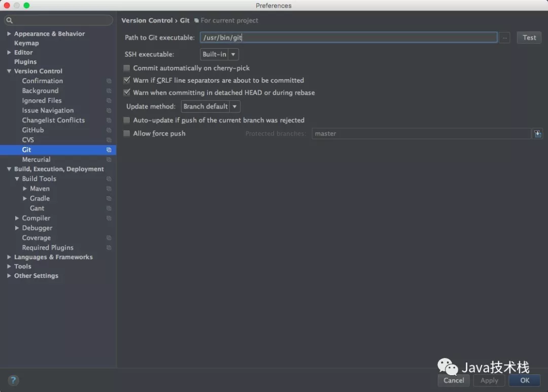548x392 pixels.
Task: Click the help question mark button
Action: pyautogui.click(x=13, y=380)
